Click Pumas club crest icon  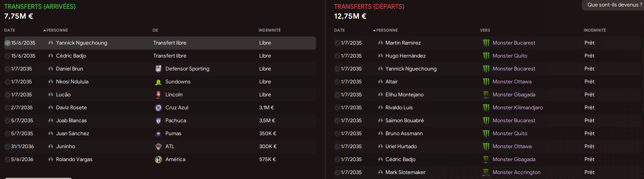(158, 134)
